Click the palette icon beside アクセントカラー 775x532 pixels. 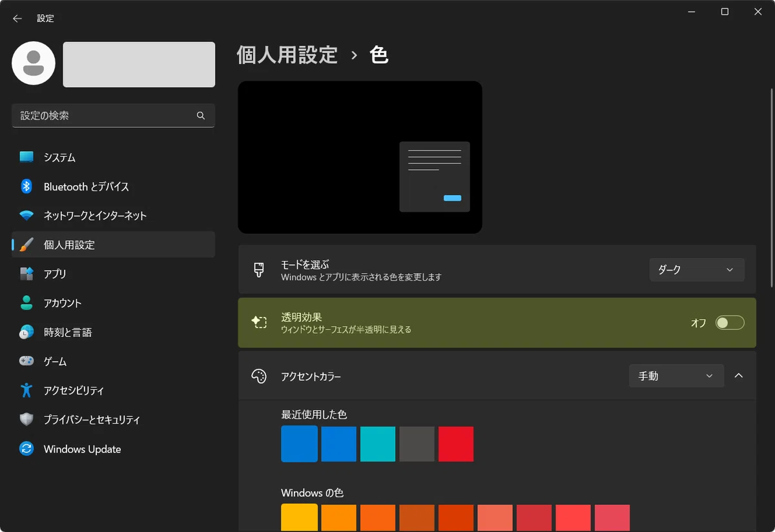(259, 376)
